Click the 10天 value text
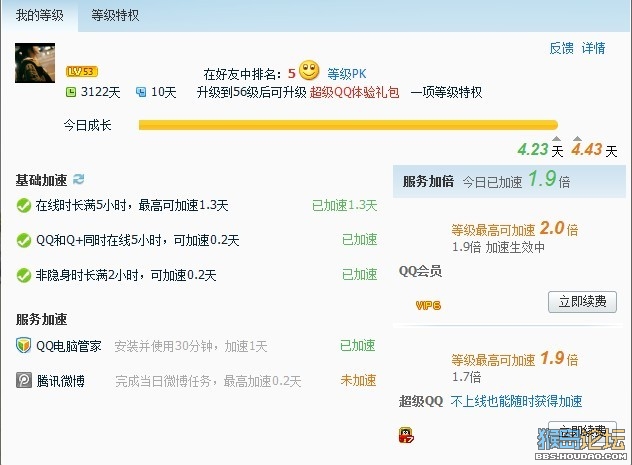The width and height of the screenshot is (632, 465). click(164, 92)
